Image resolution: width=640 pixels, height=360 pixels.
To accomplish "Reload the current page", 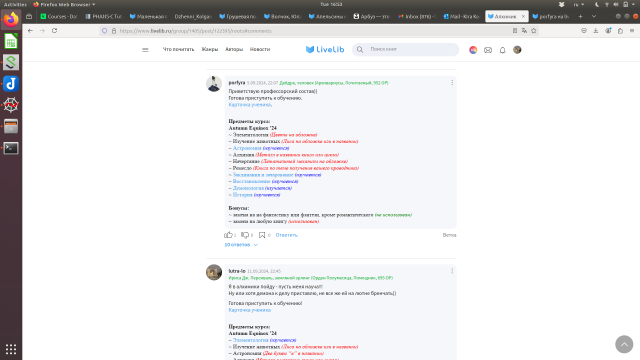I will pos(54,31).
